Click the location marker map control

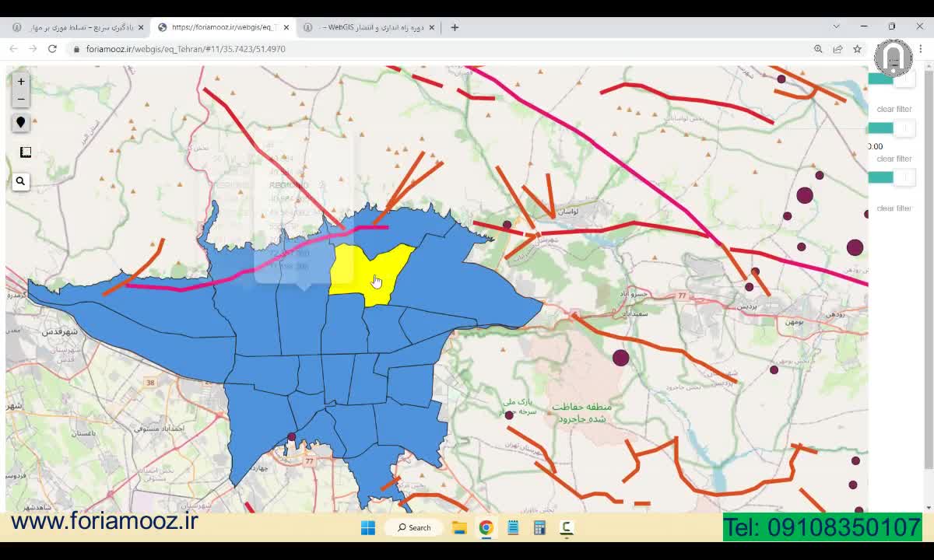pos(21,123)
